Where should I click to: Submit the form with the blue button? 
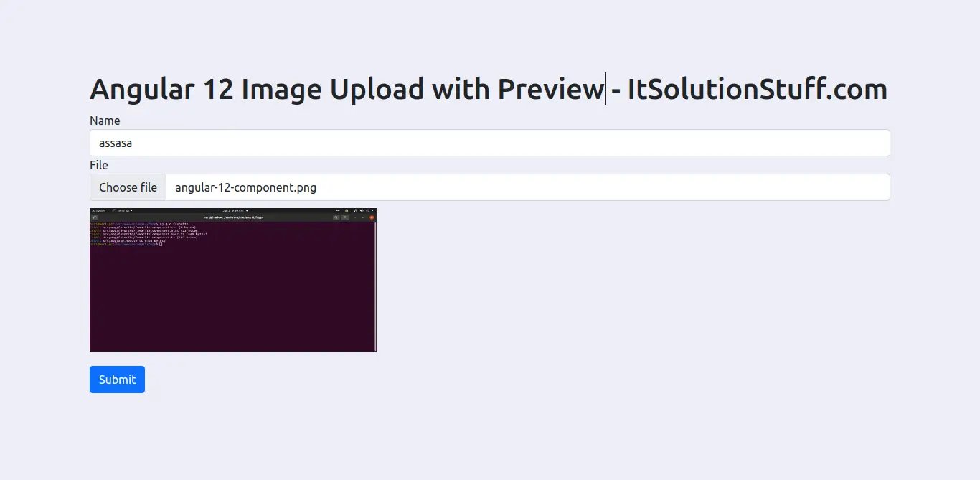[x=117, y=380]
